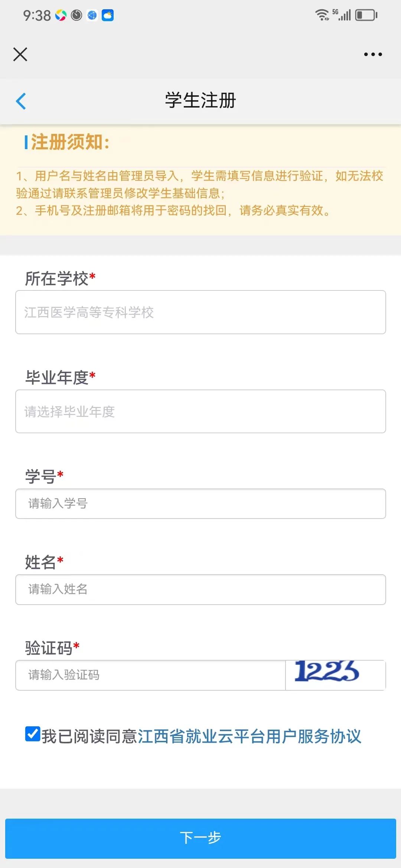Tap the weather app notification icon
The width and height of the screenshot is (401, 868).
tap(108, 15)
